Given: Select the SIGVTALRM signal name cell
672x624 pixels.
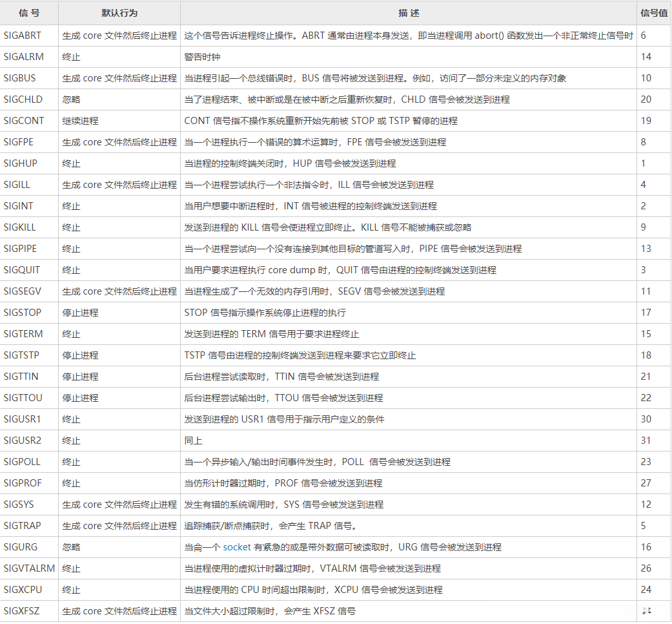Looking at the screenshot, I should point(29,568).
